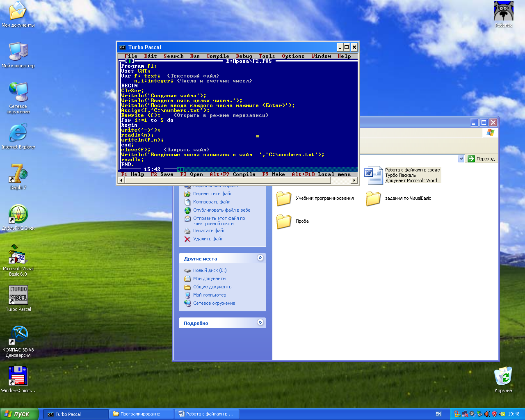
Task: Click F2 Save in the status line
Action: pyautogui.click(x=162, y=174)
